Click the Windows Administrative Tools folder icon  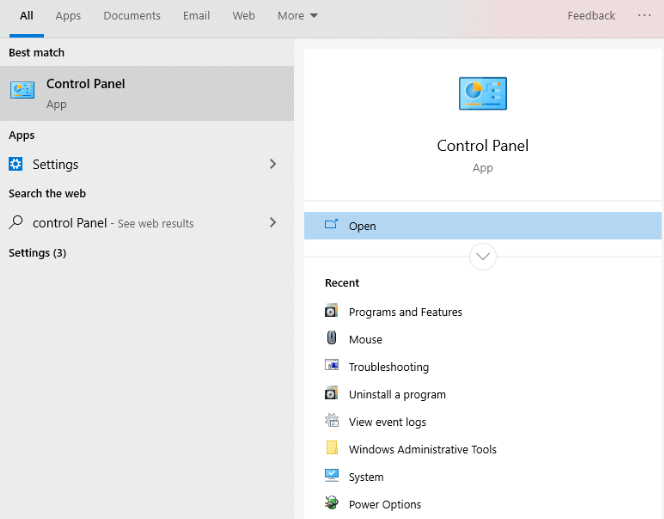[x=332, y=449]
